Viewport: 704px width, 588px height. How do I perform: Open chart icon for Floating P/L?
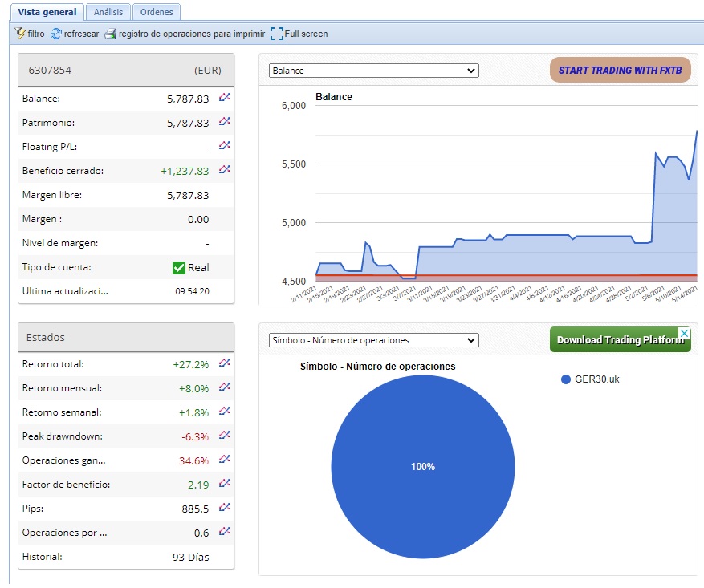point(225,146)
